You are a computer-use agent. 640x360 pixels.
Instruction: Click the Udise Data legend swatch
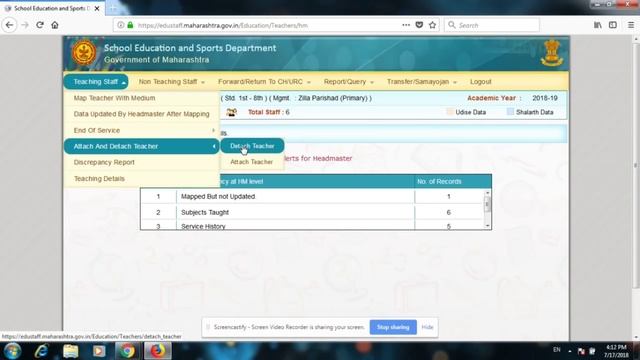point(450,111)
